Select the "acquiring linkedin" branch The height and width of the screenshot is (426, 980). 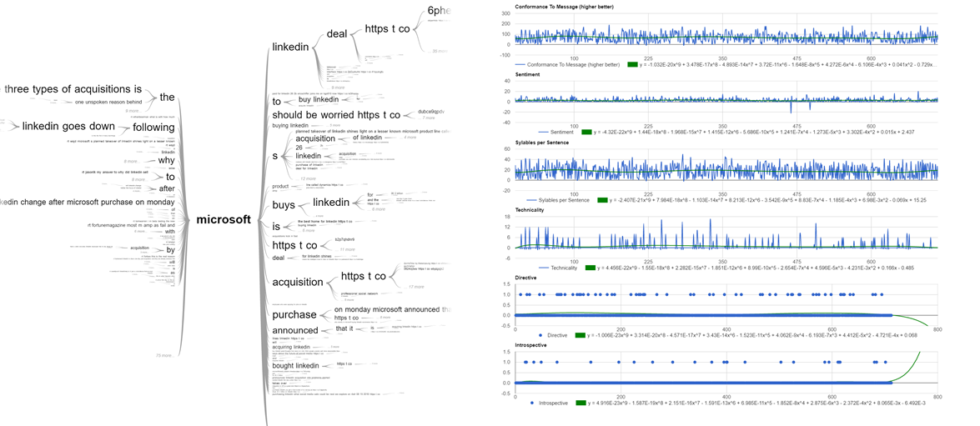[291, 347]
